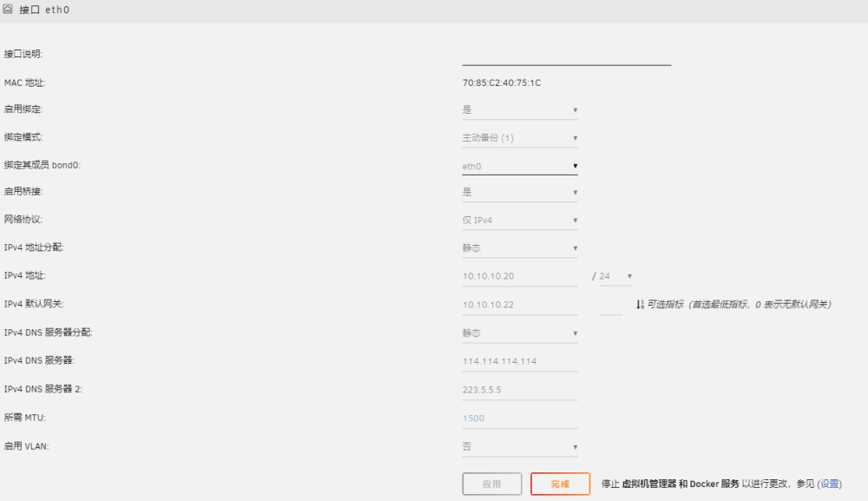This screenshot has height=501, width=868.
Task: Open the 设置 settings link
Action: pos(829,484)
